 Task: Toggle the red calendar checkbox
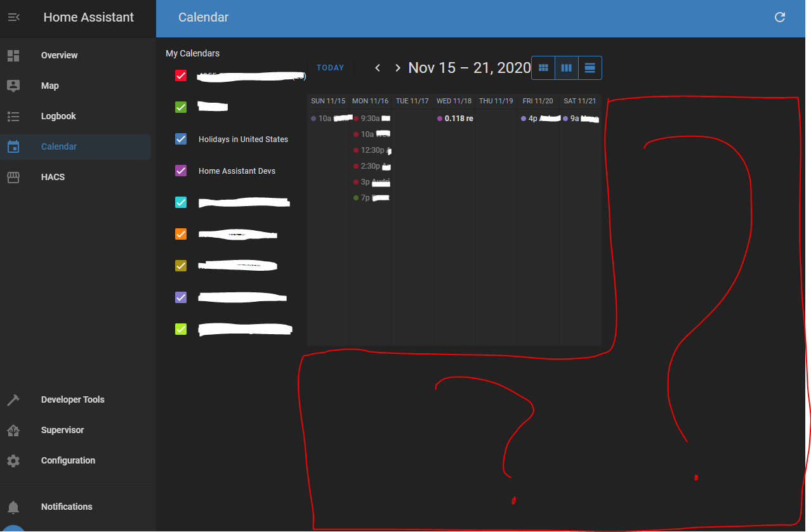tap(181, 75)
